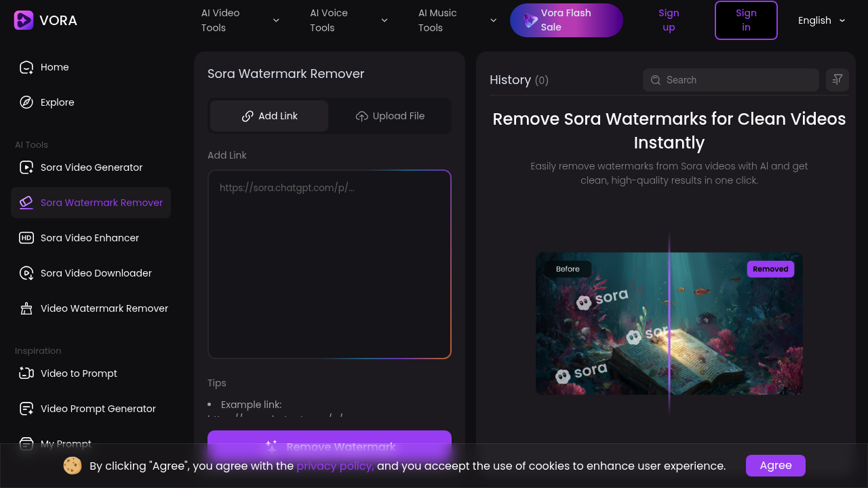868x488 pixels.
Task: Select the Video Watermark Remover tool
Action: [x=104, y=308]
